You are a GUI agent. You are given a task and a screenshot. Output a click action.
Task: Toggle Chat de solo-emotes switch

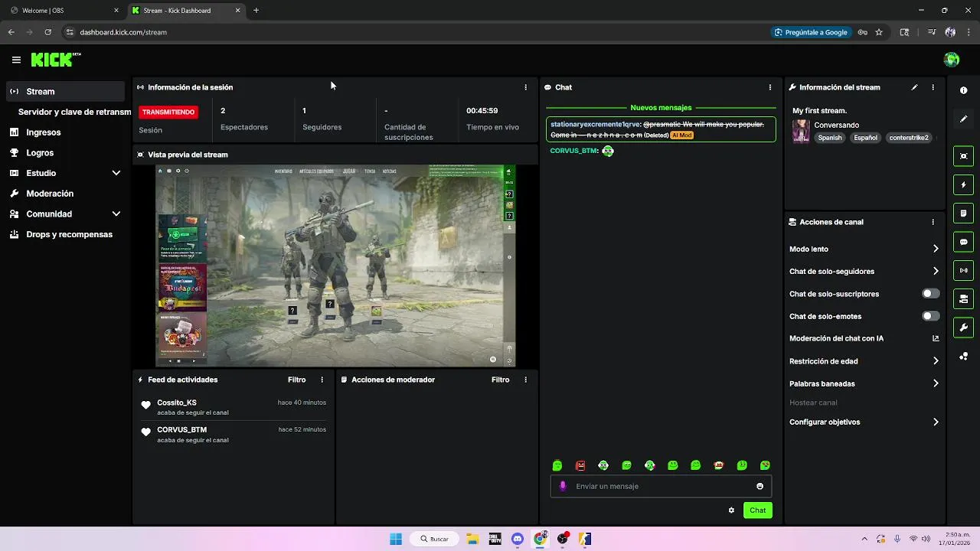[x=930, y=316]
